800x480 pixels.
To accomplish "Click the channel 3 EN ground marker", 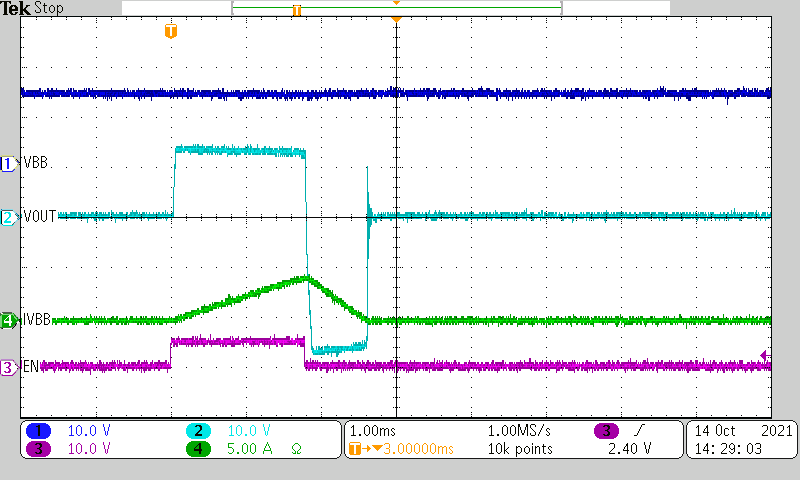I will point(8,367).
